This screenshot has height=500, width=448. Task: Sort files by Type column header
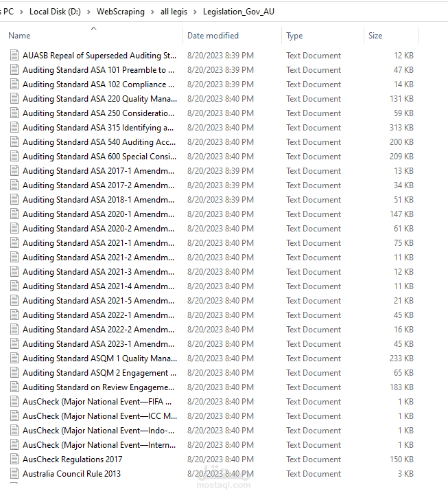coord(294,36)
